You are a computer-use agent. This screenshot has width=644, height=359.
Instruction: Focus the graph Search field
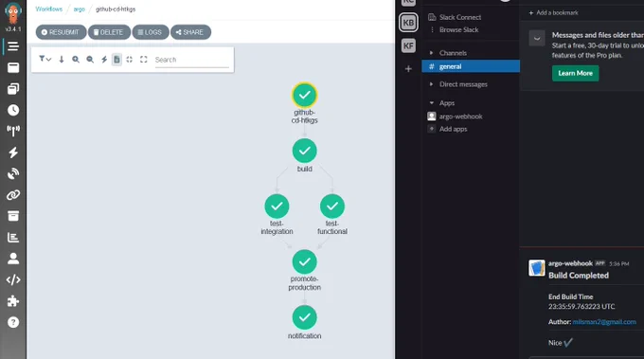[192, 60]
